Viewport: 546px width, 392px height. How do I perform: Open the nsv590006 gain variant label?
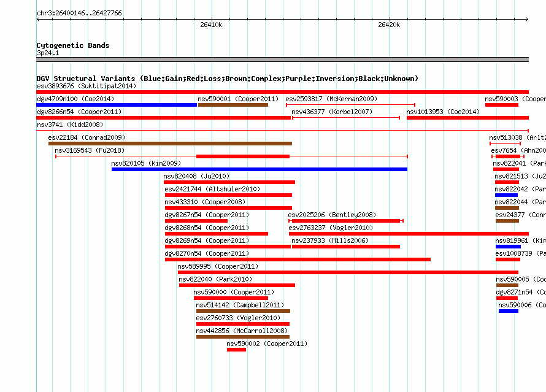522,305
